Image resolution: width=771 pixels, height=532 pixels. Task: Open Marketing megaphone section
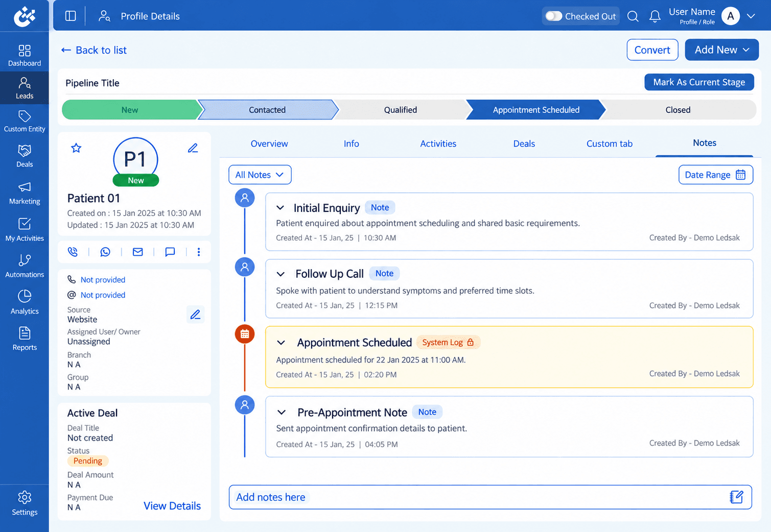point(25,193)
